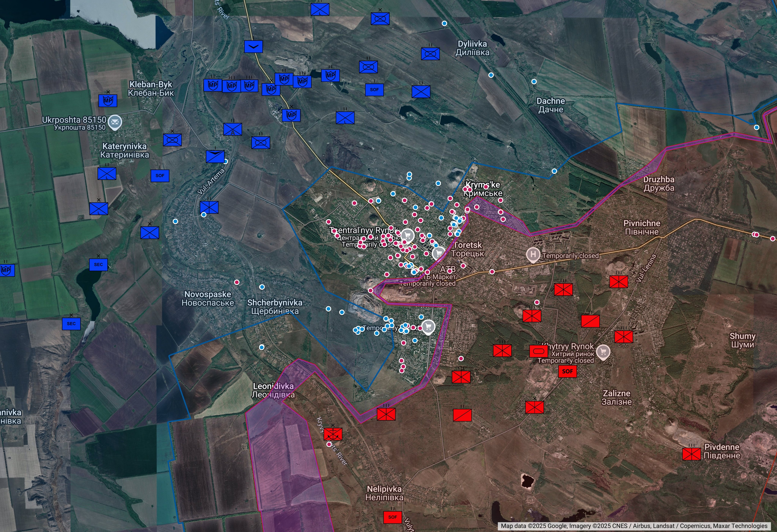Screen dimensions: 777x532
Task: Click the red anchor marker near Kryvyi Torets River
Action: point(333,434)
